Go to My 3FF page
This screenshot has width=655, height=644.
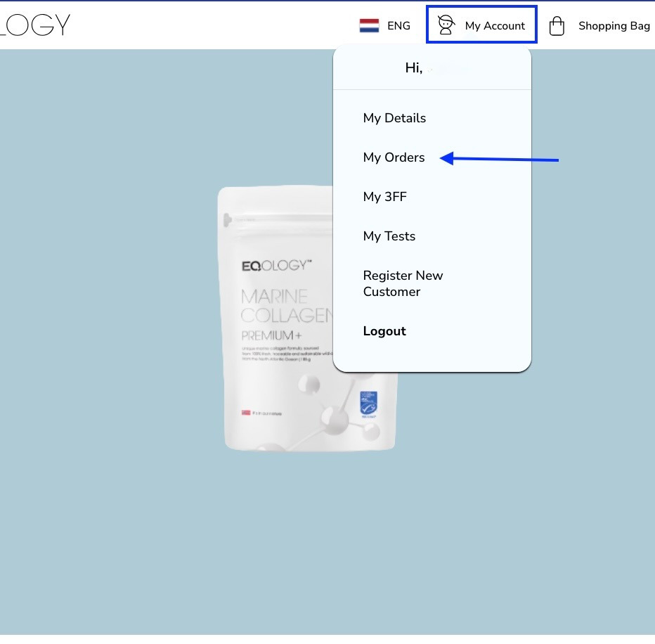click(x=384, y=197)
